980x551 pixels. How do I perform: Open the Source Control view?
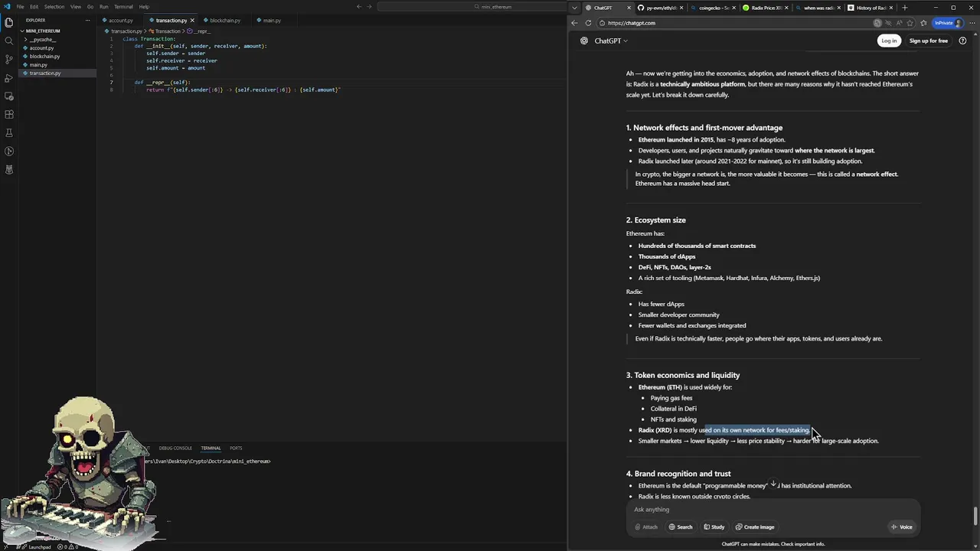(9, 59)
